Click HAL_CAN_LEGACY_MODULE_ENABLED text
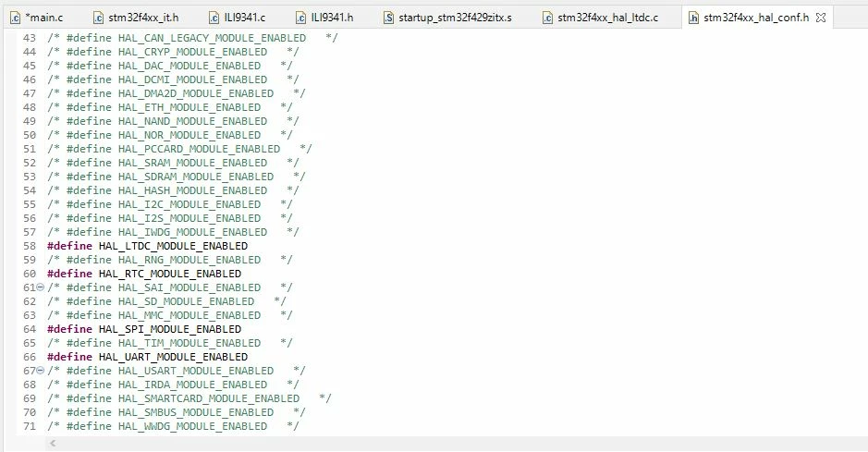 pyautogui.click(x=212, y=38)
